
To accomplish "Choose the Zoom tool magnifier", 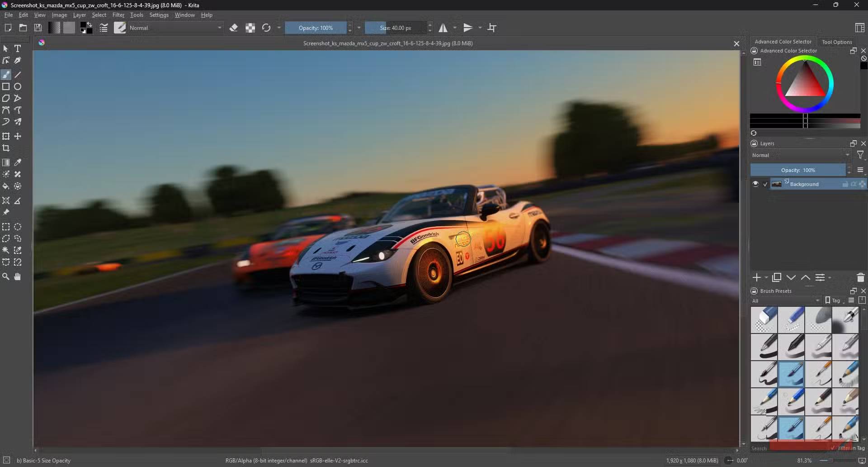I will pyautogui.click(x=6, y=276).
